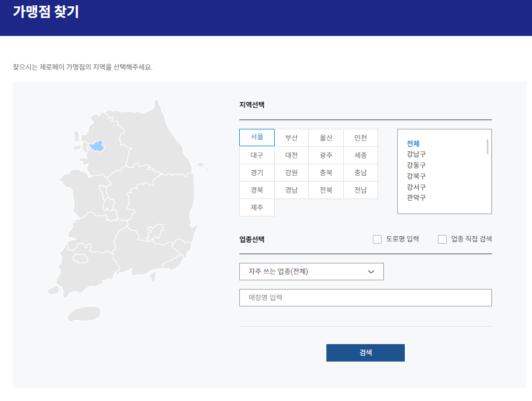Select 강남구 in the district list
The image size is (532, 401).
pos(416,154)
